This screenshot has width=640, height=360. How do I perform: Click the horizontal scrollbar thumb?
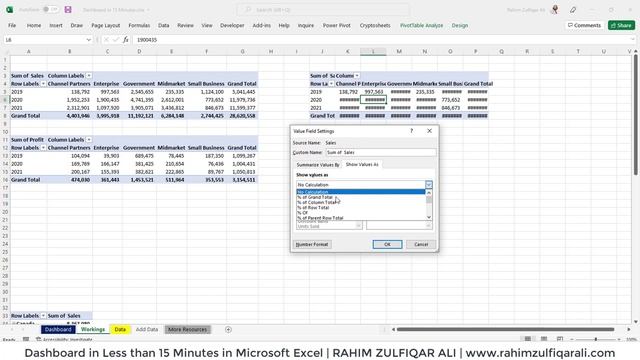tap(505, 329)
